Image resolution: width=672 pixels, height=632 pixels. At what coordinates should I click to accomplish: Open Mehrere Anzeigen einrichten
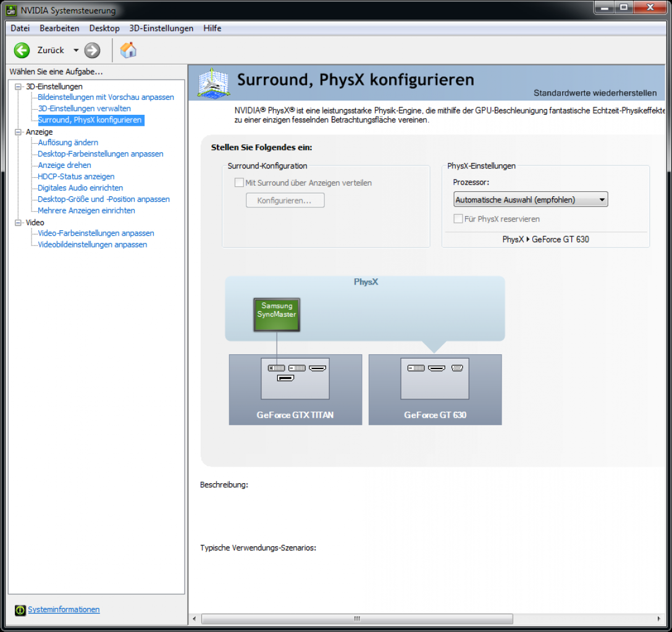pyautogui.click(x=86, y=210)
